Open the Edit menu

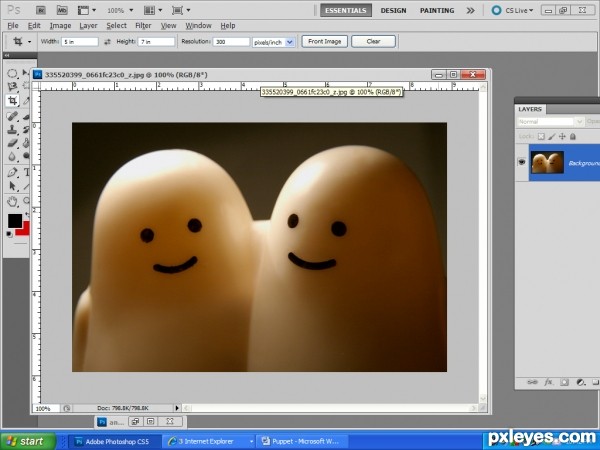coord(34,26)
